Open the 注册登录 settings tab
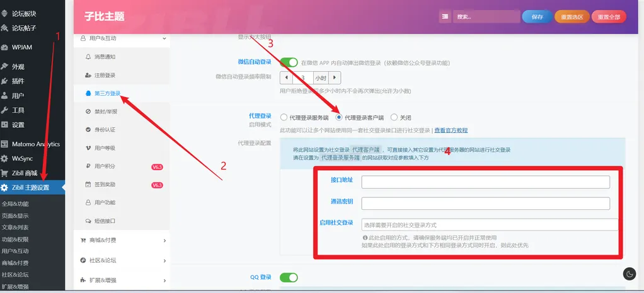Screen dimensions: 644x293 (122, 75)
